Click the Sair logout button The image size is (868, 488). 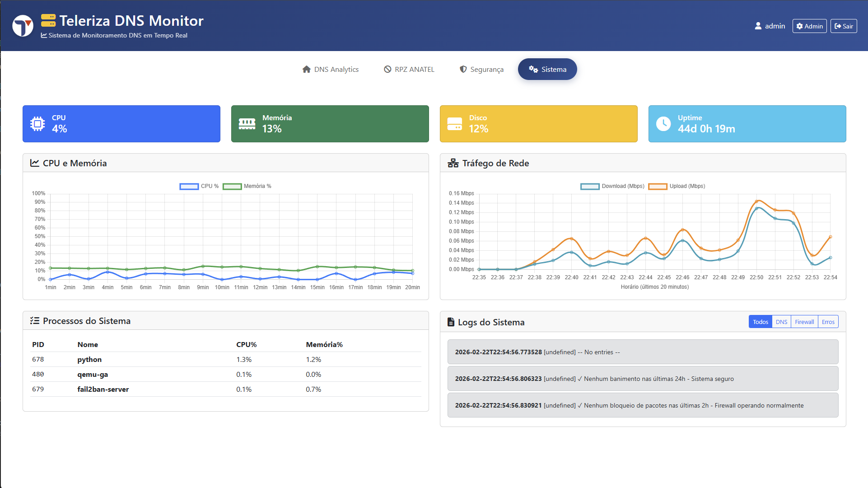843,26
